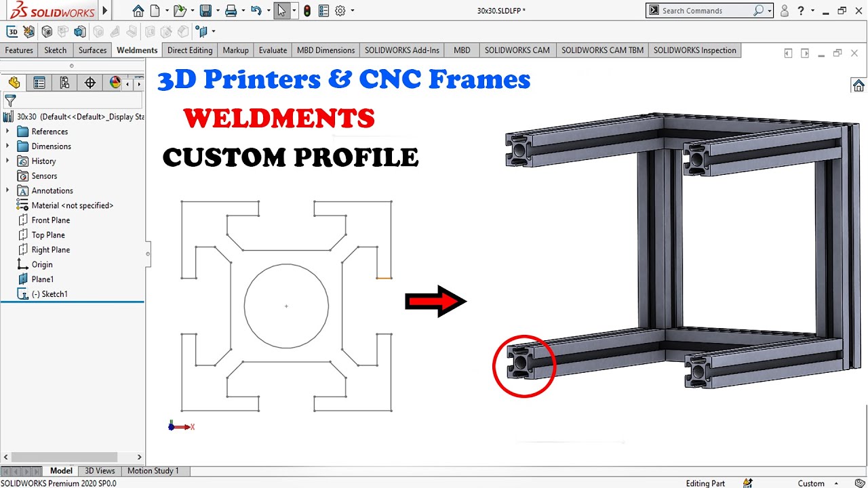The image size is (868, 488).
Task: Click the filter funnel icon in tree
Action: (10, 101)
